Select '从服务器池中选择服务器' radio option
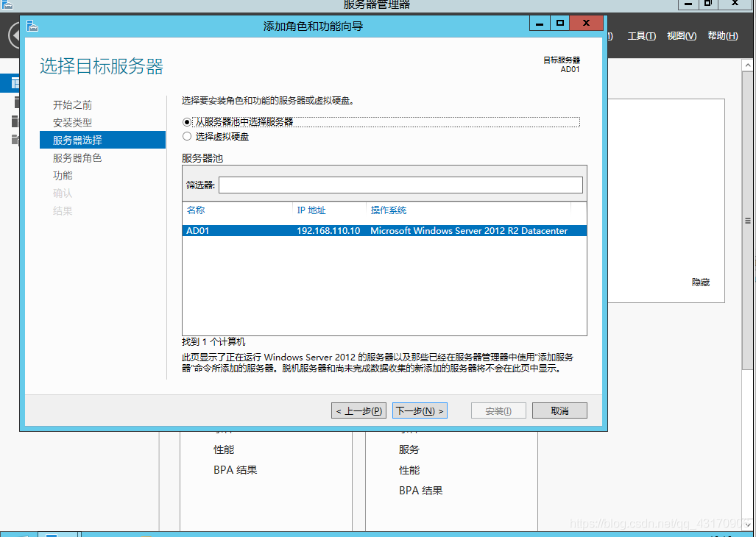The height and width of the screenshot is (537, 756). click(x=186, y=122)
